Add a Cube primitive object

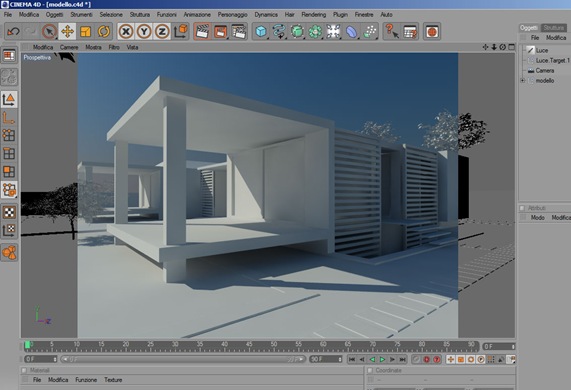tap(261, 32)
